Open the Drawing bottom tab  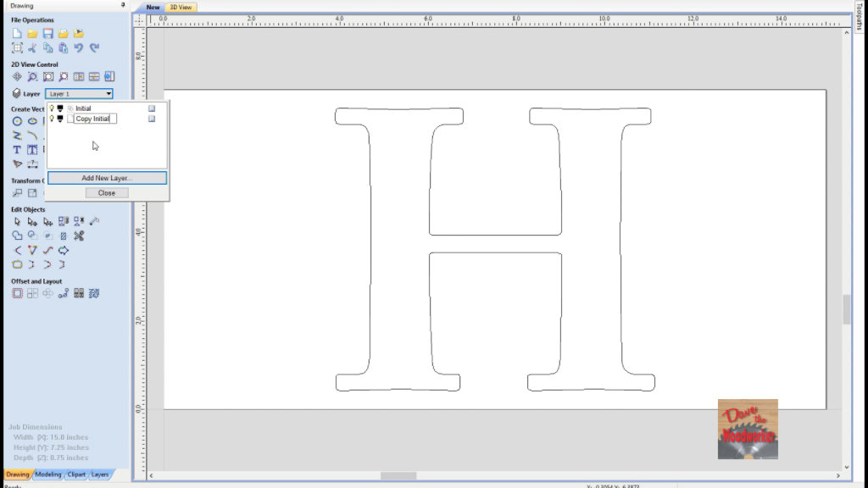pyautogui.click(x=17, y=474)
